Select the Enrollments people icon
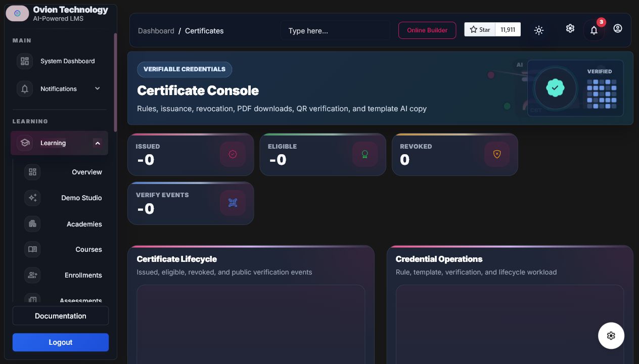639x364 pixels. click(32, 275)
